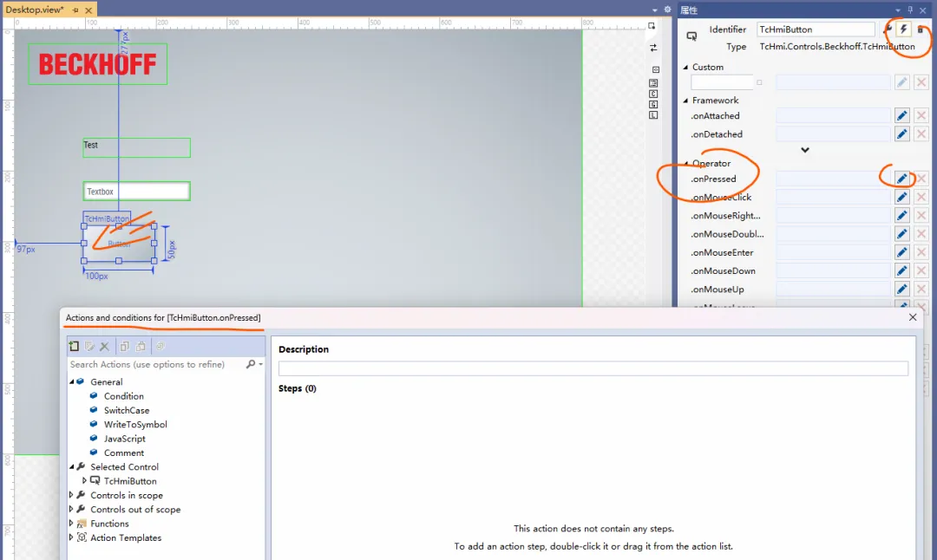Click the designer settings gear icon
The height and width of the screenshot is (560, 937).
[667, 10]
